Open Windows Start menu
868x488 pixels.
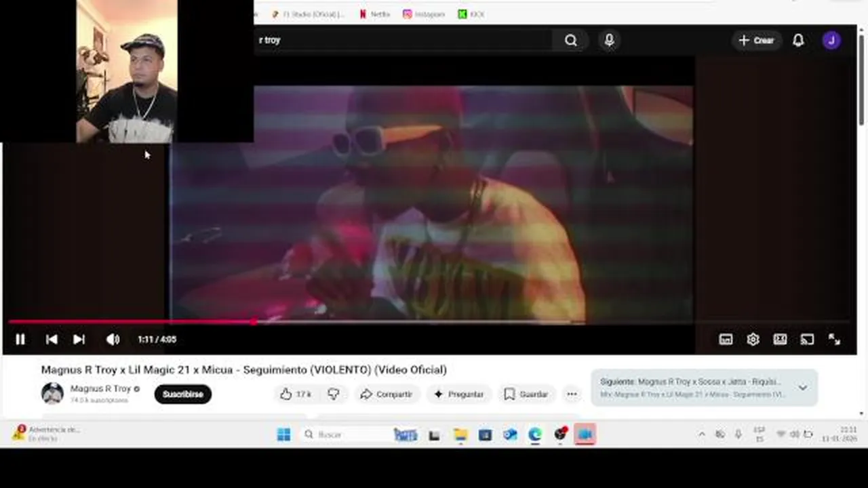(283, 434)
